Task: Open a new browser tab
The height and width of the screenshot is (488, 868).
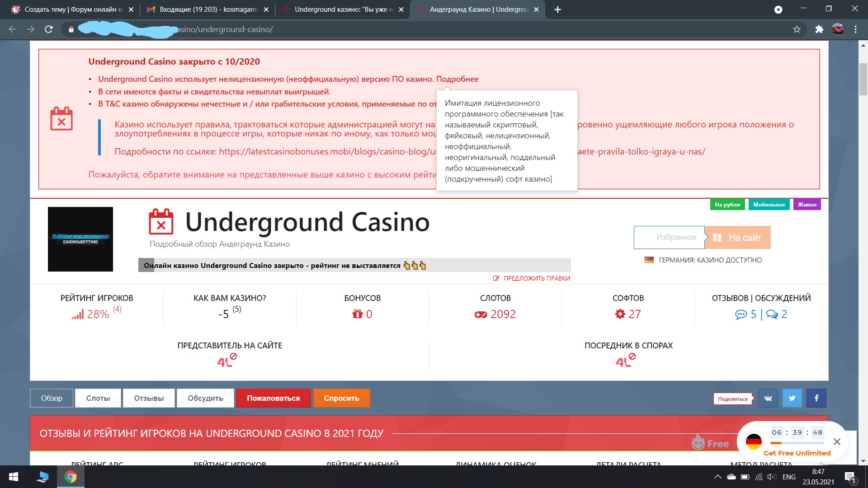Action: click(558, 9)
